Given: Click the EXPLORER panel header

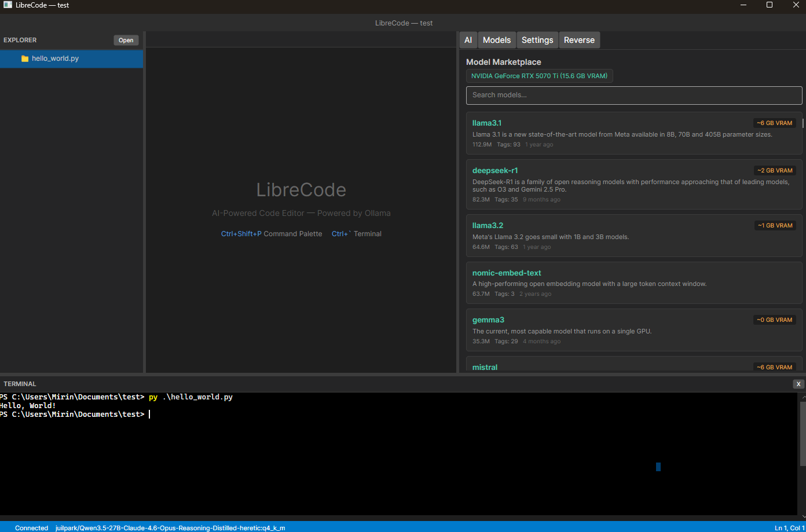Looking at the screenshot, I should click(x=20, y=40).
